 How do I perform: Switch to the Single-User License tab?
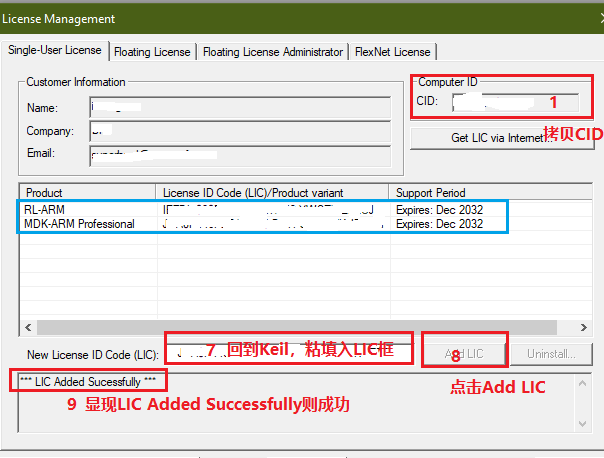point(55,50)
